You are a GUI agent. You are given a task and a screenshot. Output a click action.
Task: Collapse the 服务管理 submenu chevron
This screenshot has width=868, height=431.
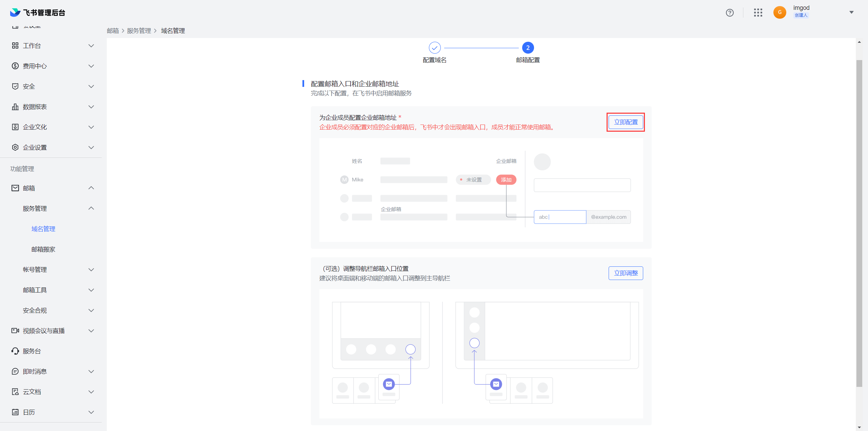(x=91, y=208)
